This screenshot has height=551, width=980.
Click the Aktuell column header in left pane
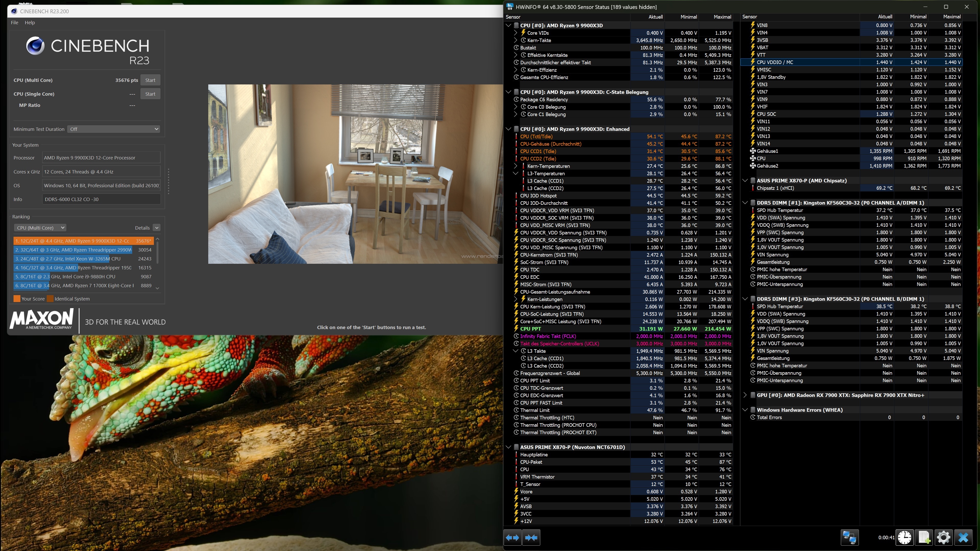[655, 17]
